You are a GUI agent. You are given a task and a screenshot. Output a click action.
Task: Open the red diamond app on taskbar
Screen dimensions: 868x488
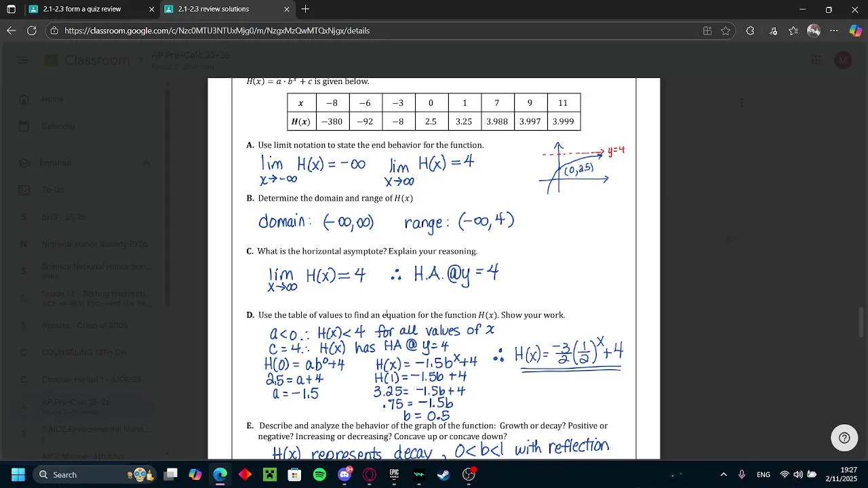click(x=245, y=474)
